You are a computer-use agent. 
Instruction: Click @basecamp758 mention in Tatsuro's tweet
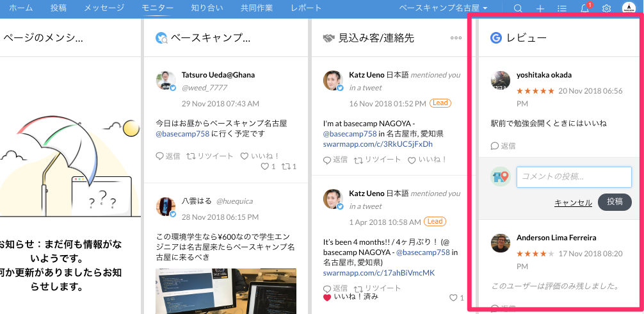[x=183, y=133]
